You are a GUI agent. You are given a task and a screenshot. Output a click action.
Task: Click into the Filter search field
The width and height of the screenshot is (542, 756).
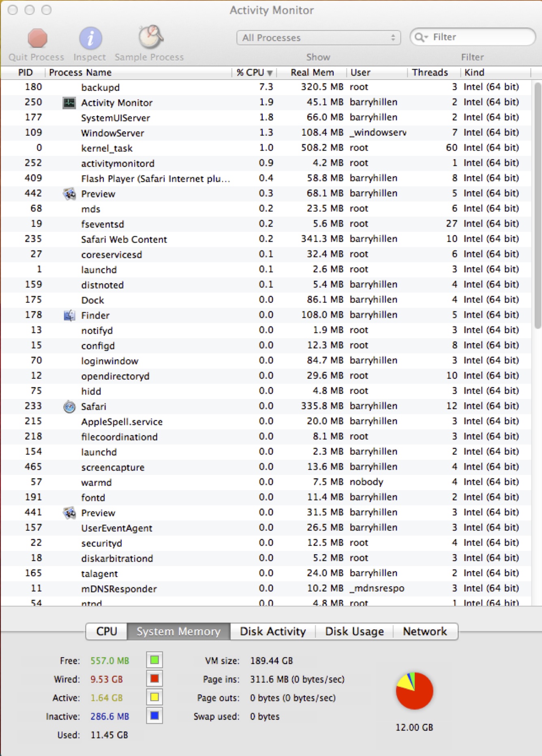473,37
